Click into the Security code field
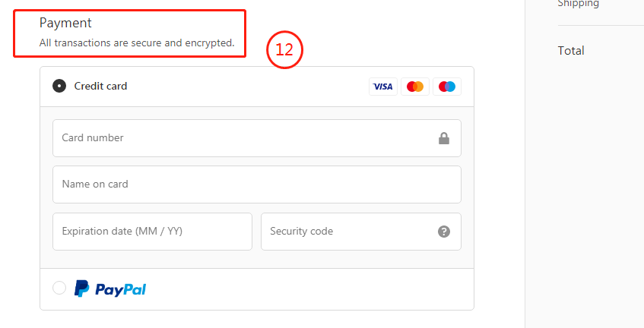Viewport: 644px width, 328px height. pyautogui.click(x=361, y=232)
